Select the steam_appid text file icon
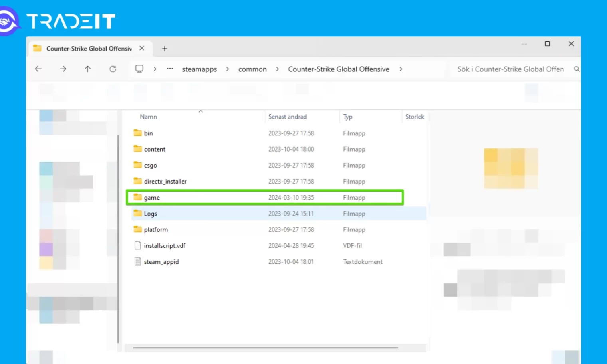This screenshot has height=364, width=607. [x=138, y=261]
